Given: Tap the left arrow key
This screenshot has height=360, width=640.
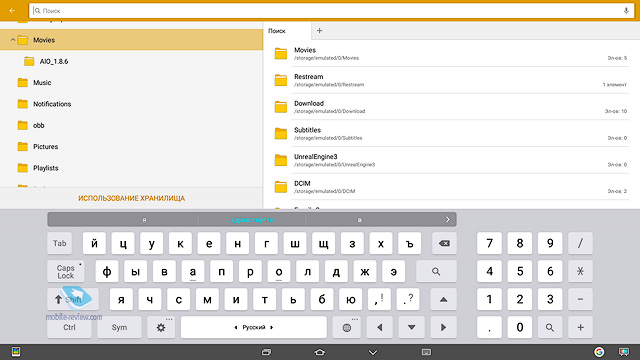Looking at the screenshot, I should click(380, 327).
